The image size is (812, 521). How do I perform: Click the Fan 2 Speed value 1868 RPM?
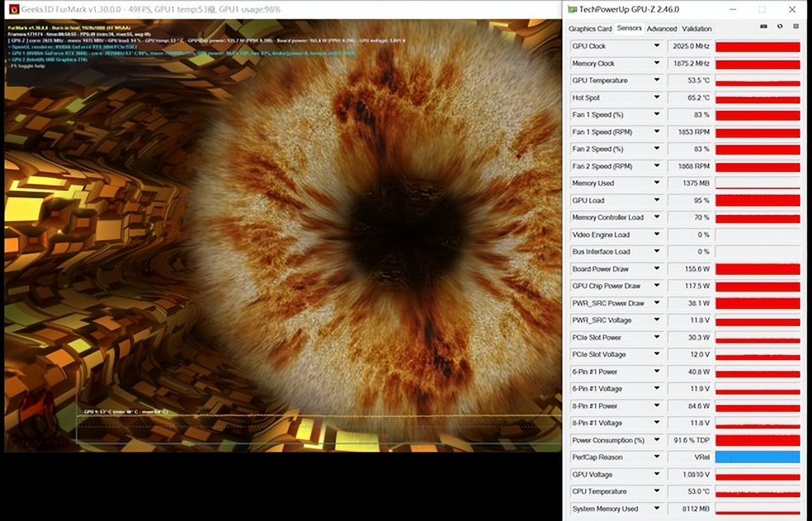pyautogui.click(x=690, y=166)
